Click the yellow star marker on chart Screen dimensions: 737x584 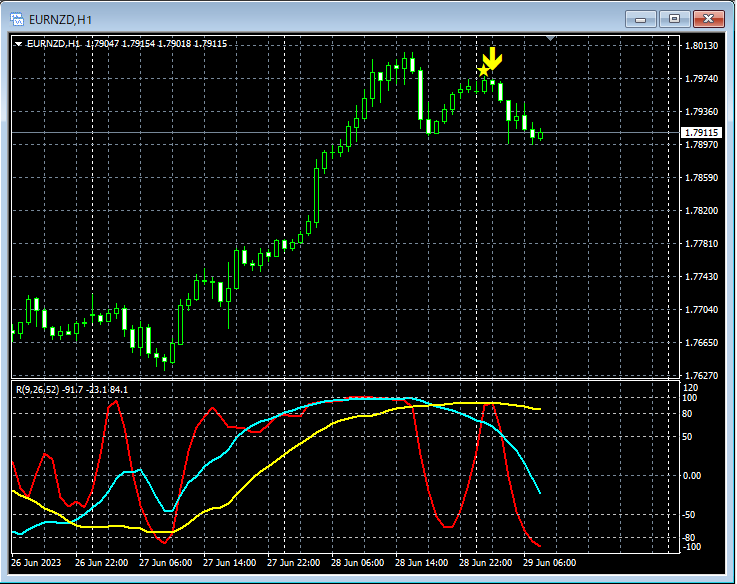coord(483,71)
